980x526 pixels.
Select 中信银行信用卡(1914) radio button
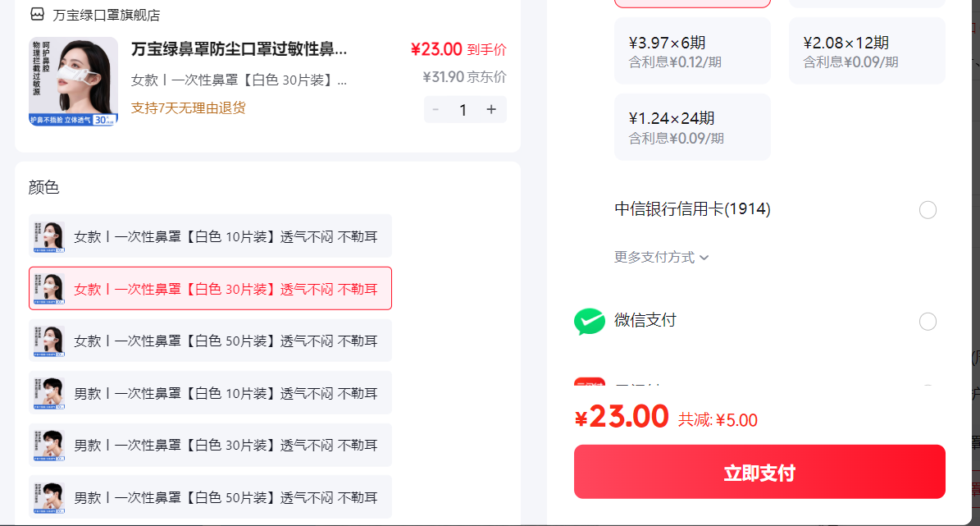pos(928,210)
